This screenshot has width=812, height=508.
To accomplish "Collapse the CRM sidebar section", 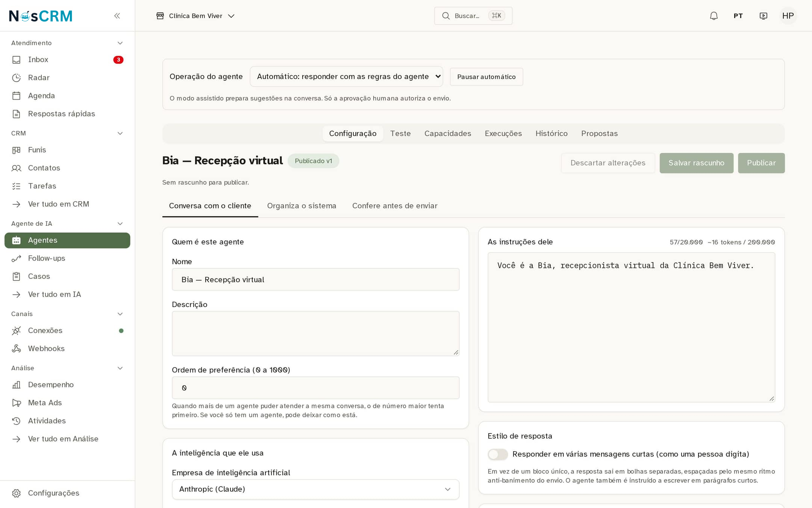I will (120, 133).
